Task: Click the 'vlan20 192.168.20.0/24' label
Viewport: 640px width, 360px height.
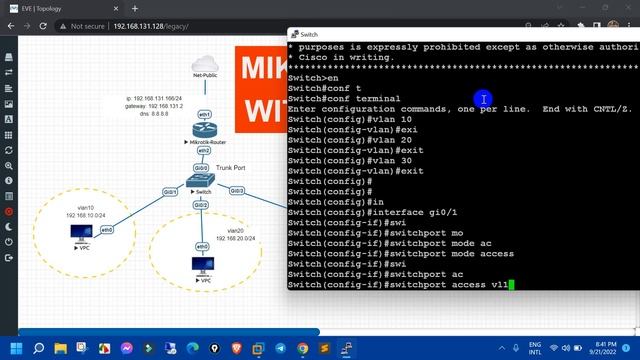Action: pyautogui.click(x=236, y=234)
